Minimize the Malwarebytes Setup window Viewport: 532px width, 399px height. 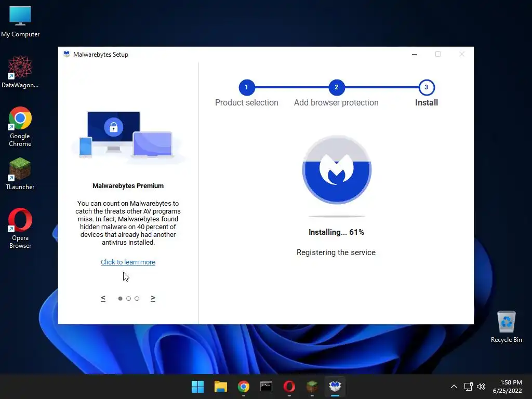coord(415,54)
